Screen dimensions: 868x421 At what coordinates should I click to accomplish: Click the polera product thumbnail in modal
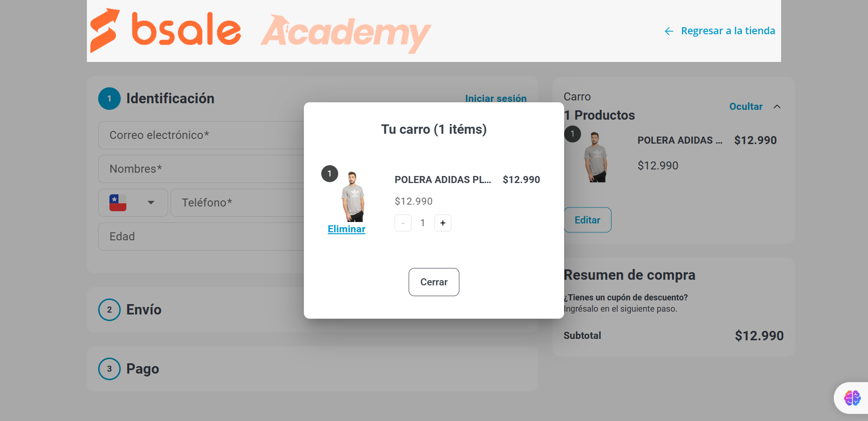(353, 197)
